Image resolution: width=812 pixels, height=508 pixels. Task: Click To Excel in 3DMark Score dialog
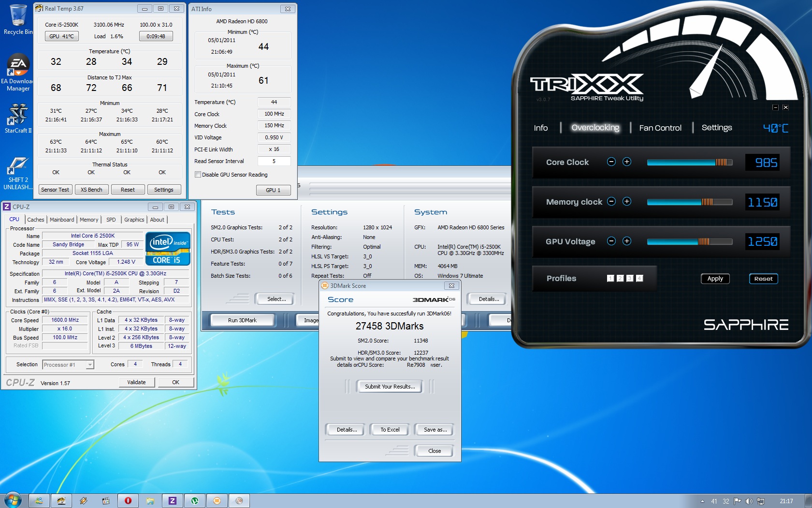[x=390, y=430]
